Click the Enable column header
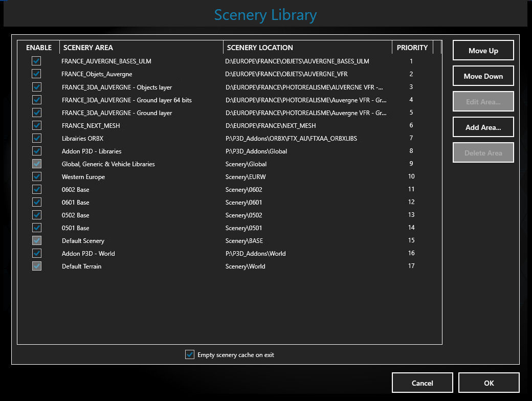This screenshot has width=532, height=401. 39,48
